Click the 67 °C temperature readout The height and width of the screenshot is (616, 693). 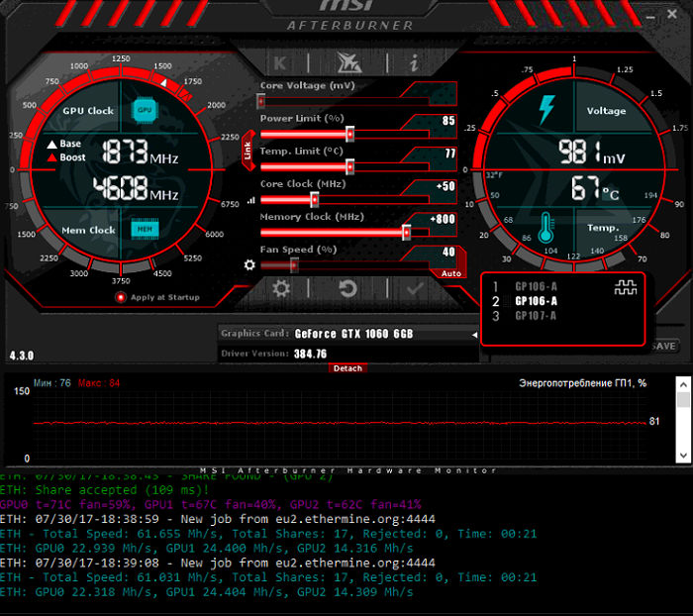click(x=595, y=188)
